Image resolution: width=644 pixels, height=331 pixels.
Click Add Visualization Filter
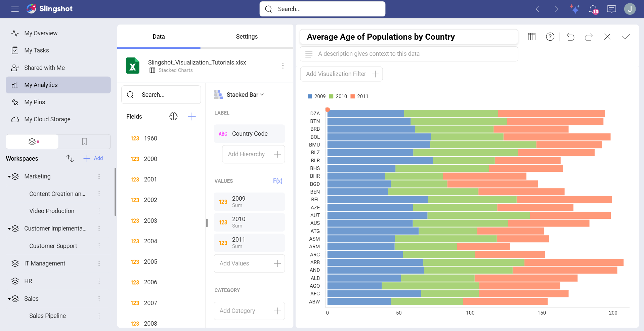[x=341, y=74]
